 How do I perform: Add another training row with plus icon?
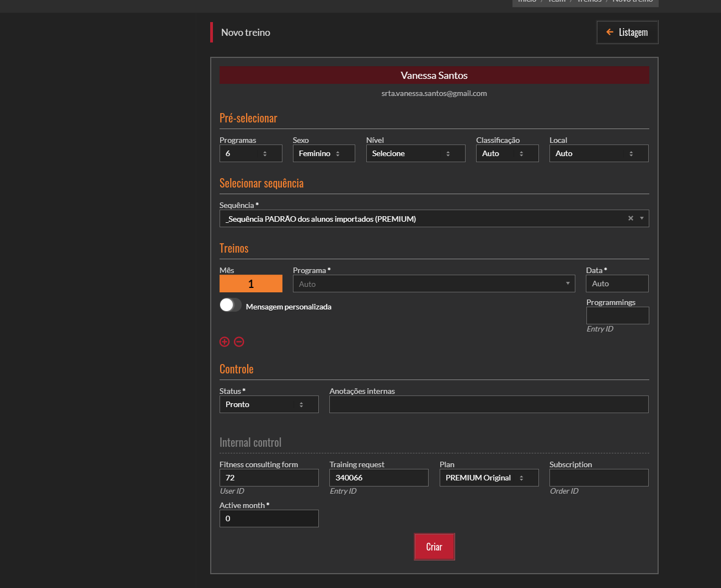point(225,342)
